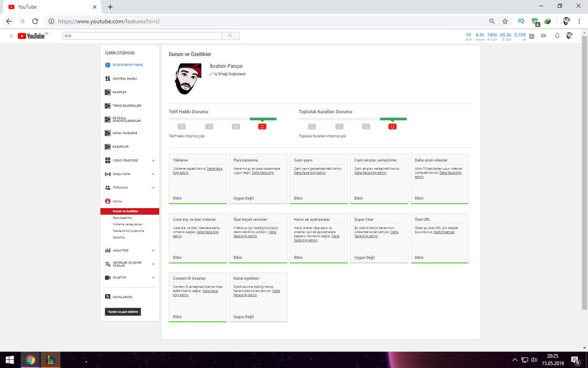Screen dimensions: 588x368
Task: Expand the Oluştur section
Action: point(153,277)
